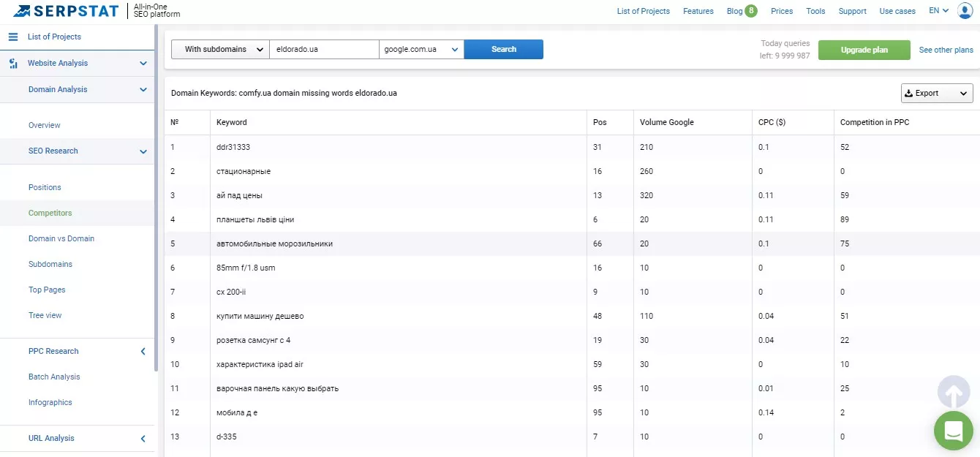Viewport: 980px width, 457px height.
Task: Click the Blog link in top navigation
Action: 734,11
